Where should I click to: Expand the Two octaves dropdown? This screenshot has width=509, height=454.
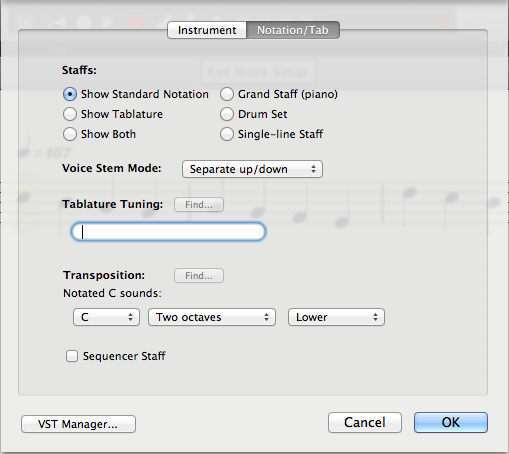212,317
